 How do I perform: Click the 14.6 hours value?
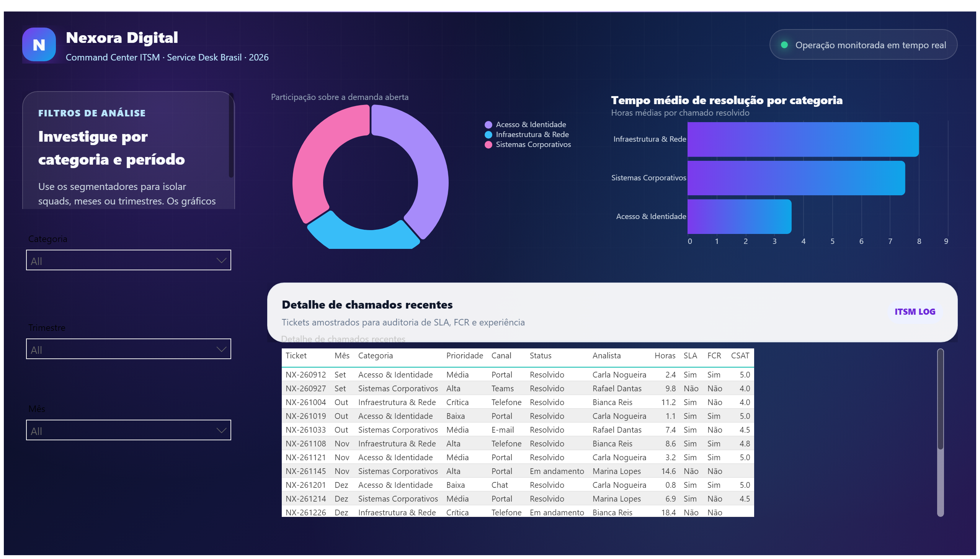[668, 471]
